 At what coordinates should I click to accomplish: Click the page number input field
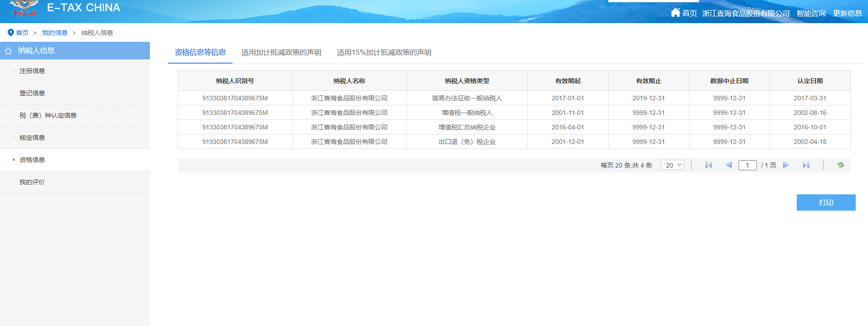pos(747,165)
